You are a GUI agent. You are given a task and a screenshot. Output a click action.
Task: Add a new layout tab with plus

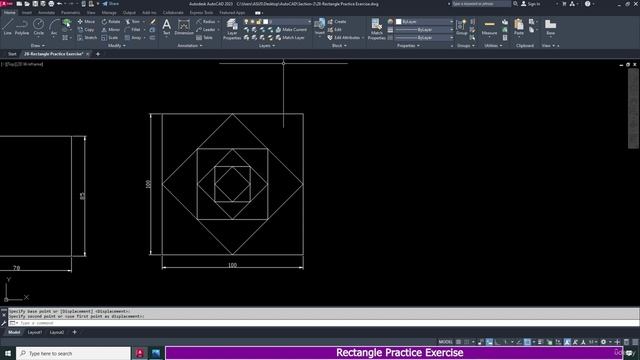coord(74,332)
